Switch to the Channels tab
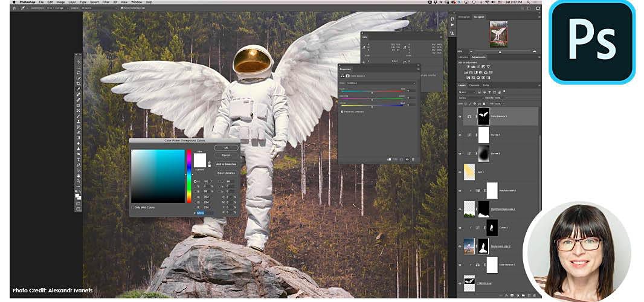Image resolution: width=644 pixels, height=302 pixels. [x=474, y=85]
